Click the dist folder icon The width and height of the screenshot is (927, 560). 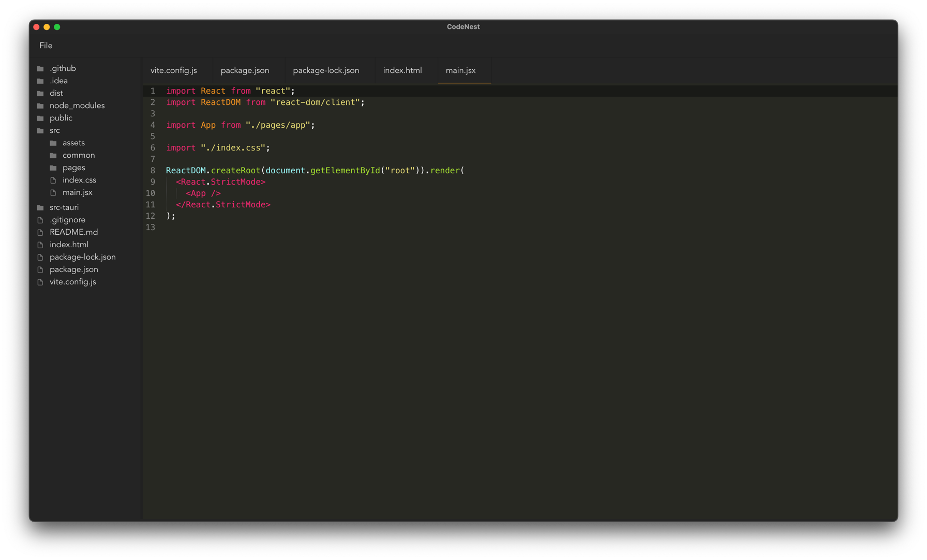coord(40,93)
